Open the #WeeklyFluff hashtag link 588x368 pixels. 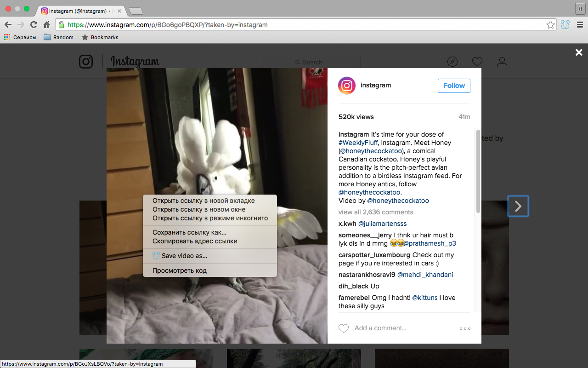359,143
